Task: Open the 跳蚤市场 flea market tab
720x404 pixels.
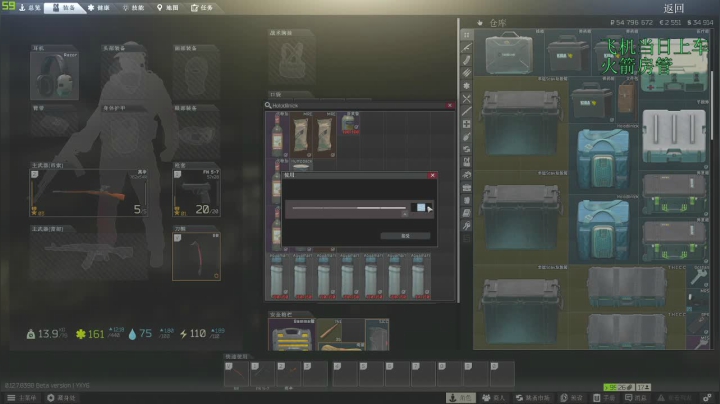Action: [x=533, y=398]
